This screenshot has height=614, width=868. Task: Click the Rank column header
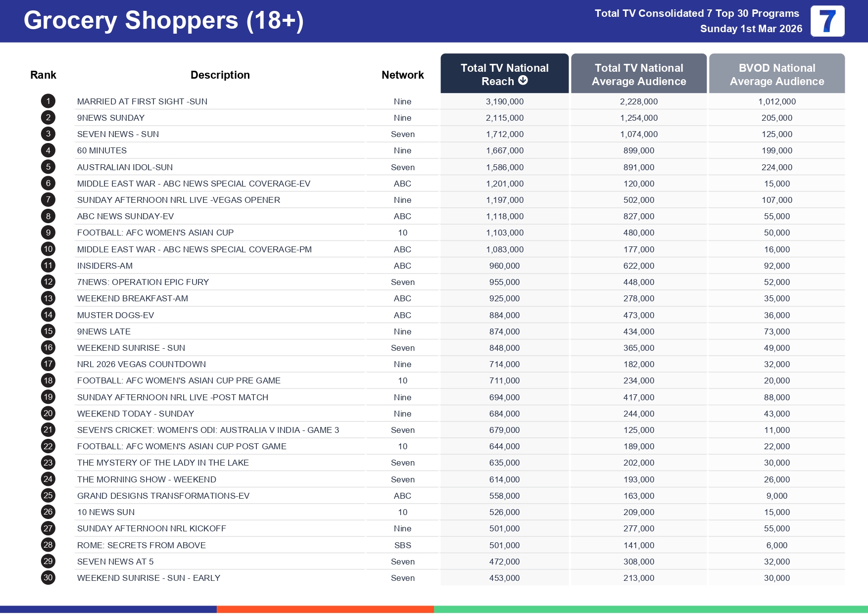pos(43,75)
